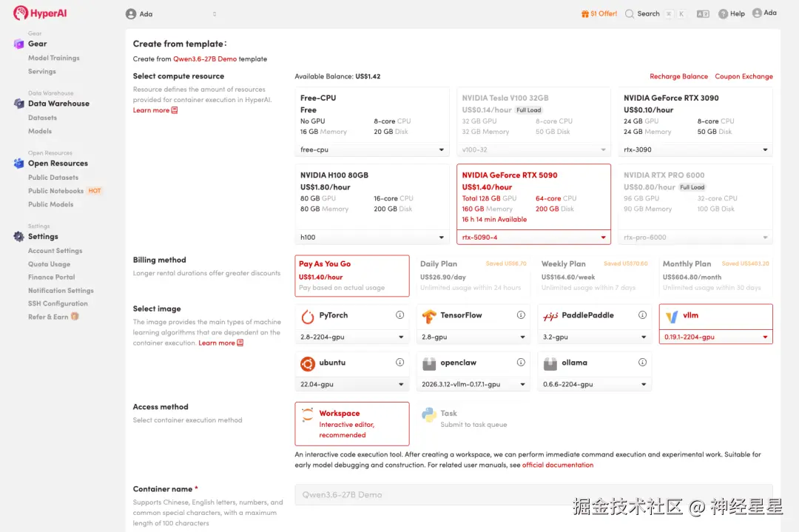799x532 pixels.
Task: Open Servings in sidebar
Action: [x=41, y=71]
